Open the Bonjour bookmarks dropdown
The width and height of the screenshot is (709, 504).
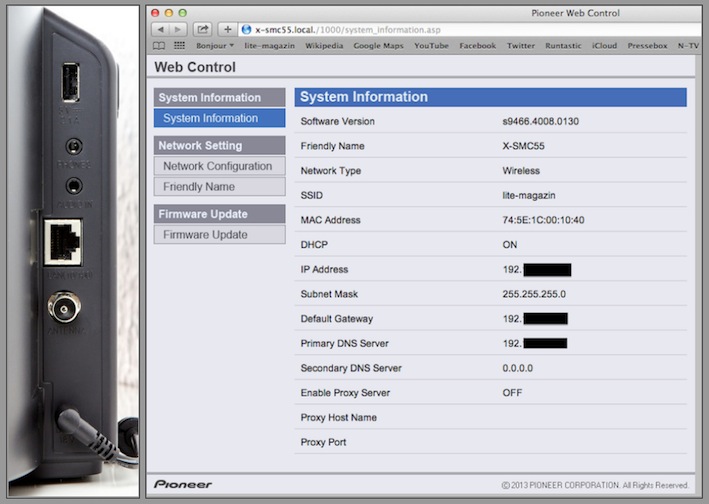pos(215,46)
